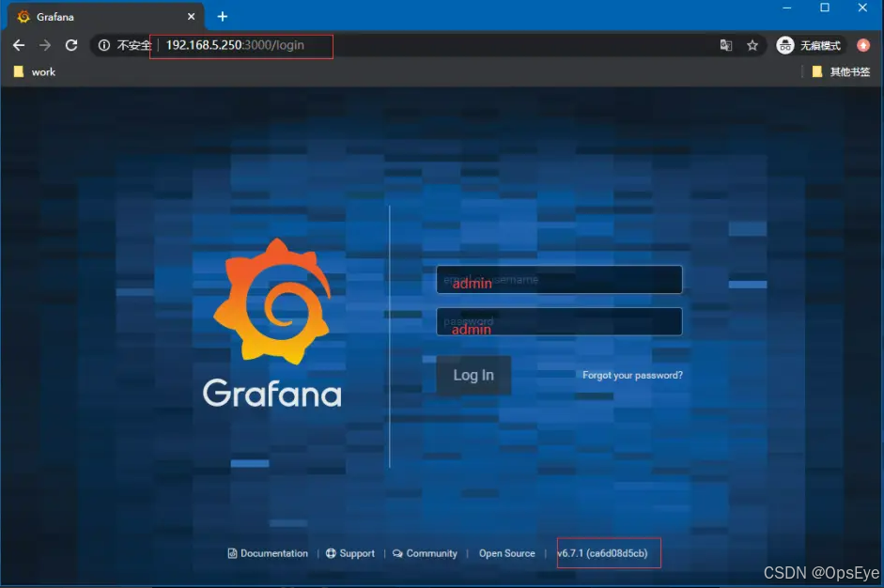This screenshot has height=588, width=884.
Task: Maximize the browser window
Action: click(825, 8)
